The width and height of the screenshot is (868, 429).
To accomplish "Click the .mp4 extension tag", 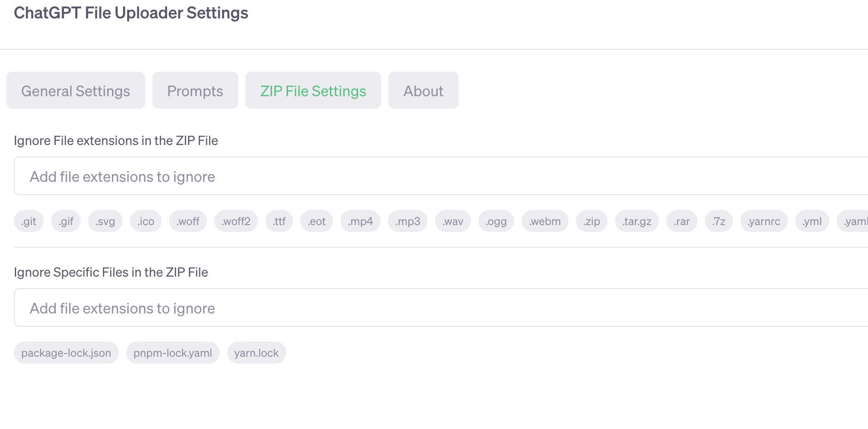I will pyautogui.click(x=360, y=221).
